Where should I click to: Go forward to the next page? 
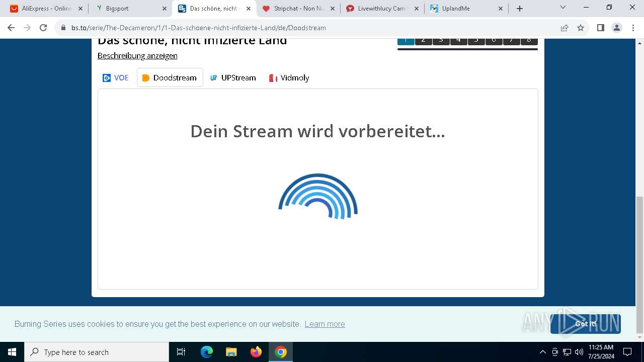pos(27,28)
